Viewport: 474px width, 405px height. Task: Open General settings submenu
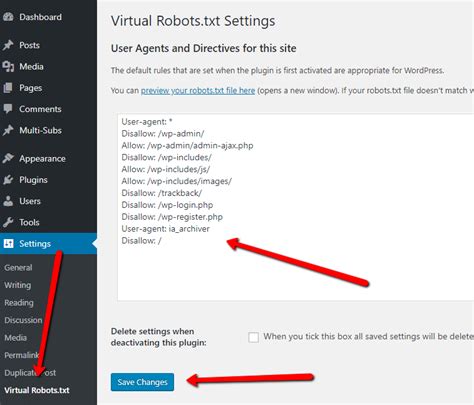click(18, 268)
